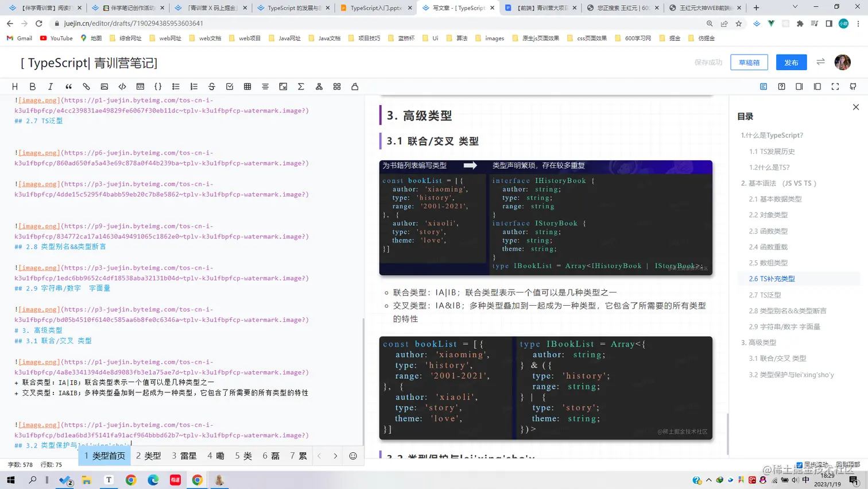Insert a blockquote with the quote icon
The width and height of the screenshot is (868, 489).
click(68, 87)
